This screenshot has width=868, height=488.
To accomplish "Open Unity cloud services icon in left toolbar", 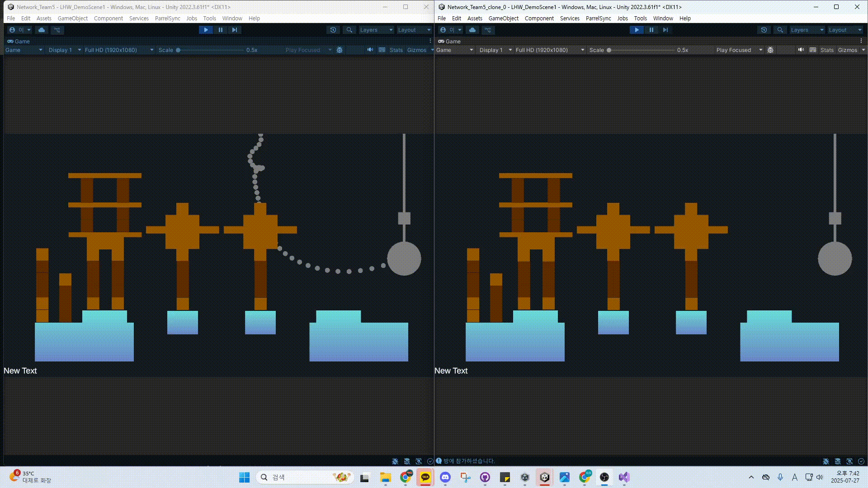I will click(x=42, y=30).
